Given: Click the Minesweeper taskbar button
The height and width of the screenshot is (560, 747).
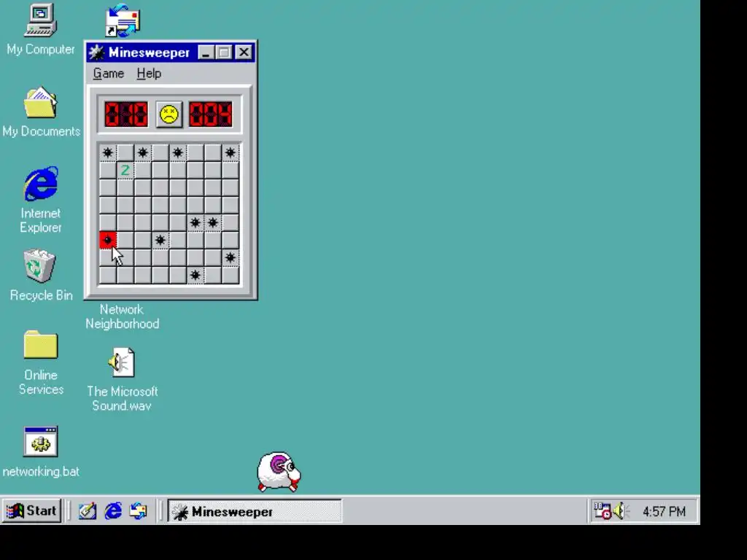Looking at the screenshot, I should (x=255, y=511).
